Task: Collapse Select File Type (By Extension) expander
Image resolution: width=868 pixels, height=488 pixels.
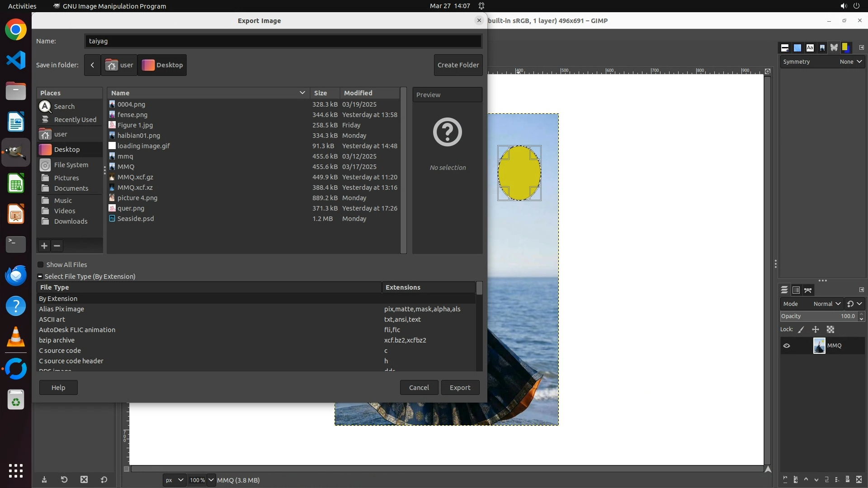Action: (40, 277)
